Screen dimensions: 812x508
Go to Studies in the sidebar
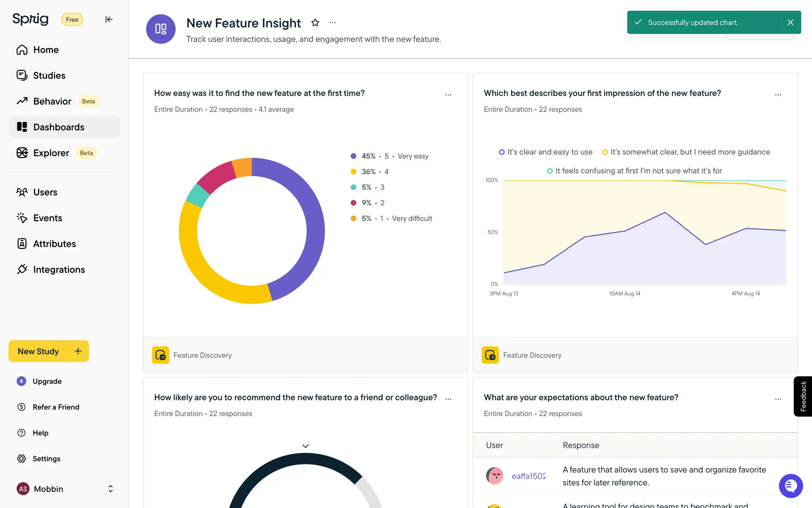[49, 76]
